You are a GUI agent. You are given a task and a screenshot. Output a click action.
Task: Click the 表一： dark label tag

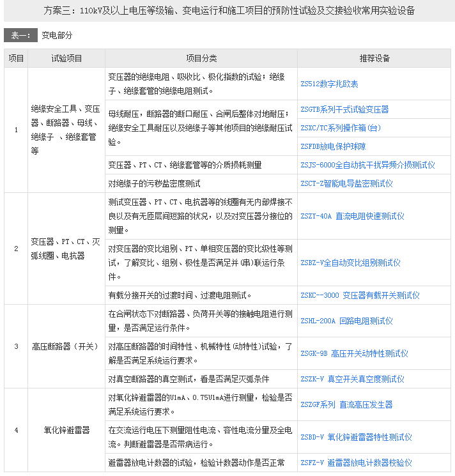20,35
